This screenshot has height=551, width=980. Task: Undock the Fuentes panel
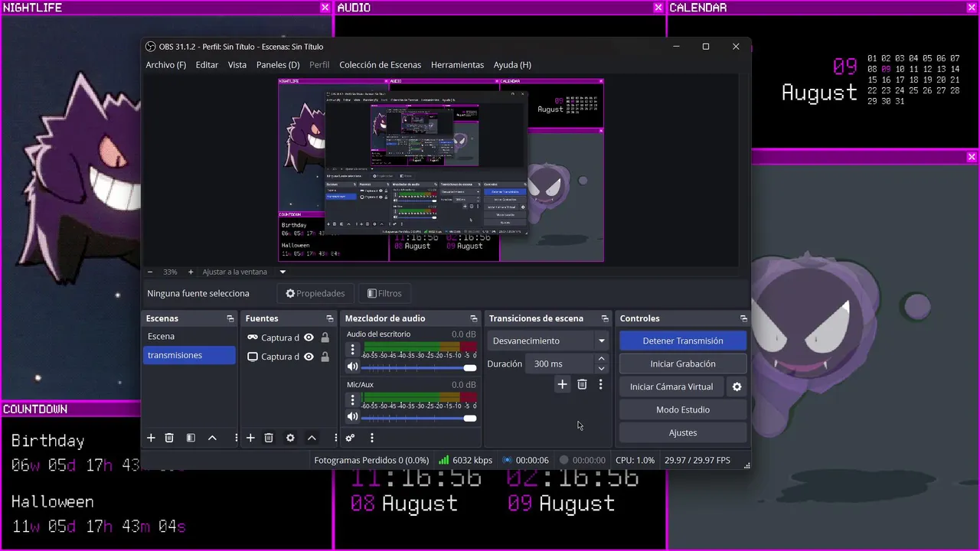pos(330,318)
